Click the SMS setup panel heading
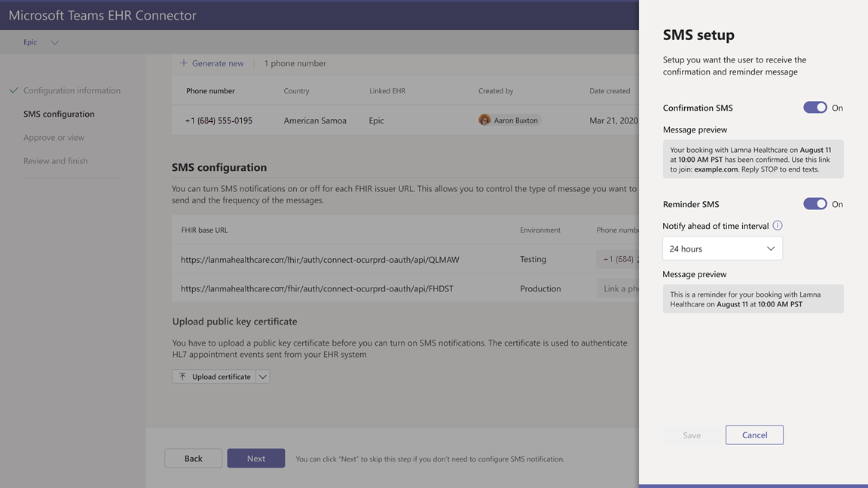The image size is (868, 488). (698, 35)
